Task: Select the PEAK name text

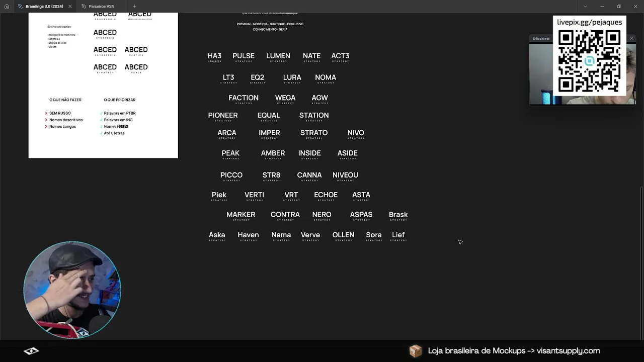Action: coord(230,153)
